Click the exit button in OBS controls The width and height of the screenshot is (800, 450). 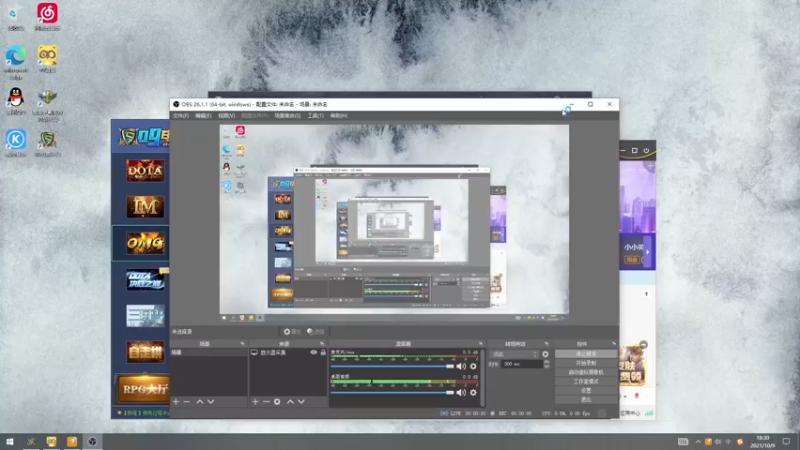point(586,399)
